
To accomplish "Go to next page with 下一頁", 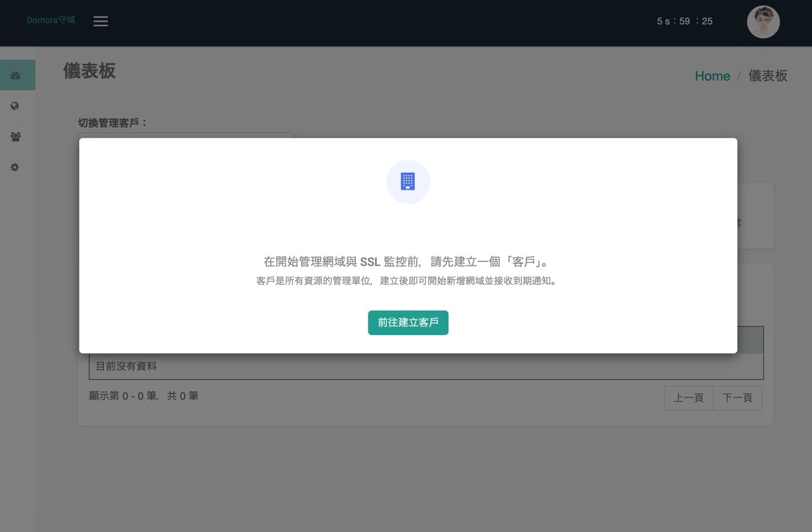I will coord(737,398).
